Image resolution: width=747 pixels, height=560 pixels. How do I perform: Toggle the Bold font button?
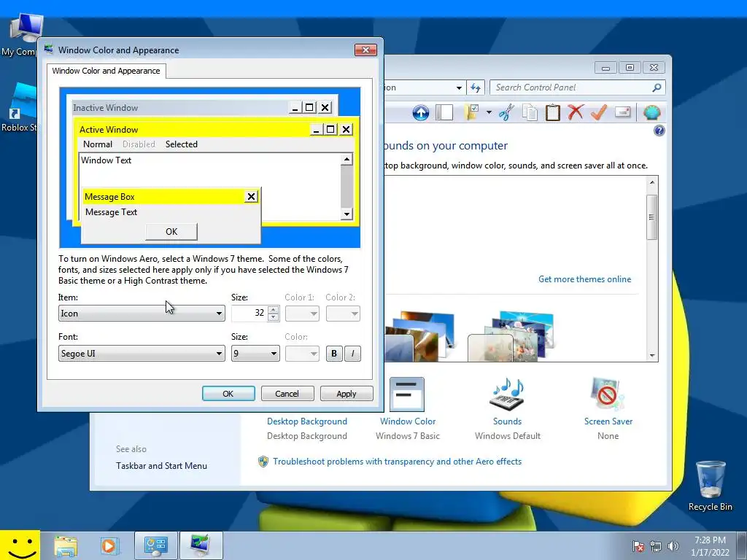pyautogui.click(x=334, y=354)
